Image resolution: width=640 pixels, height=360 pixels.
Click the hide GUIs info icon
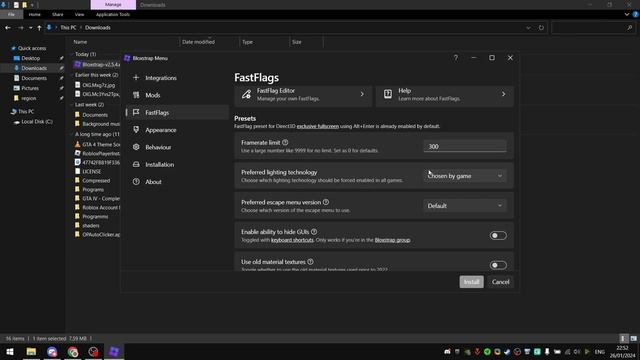point(314,232)
